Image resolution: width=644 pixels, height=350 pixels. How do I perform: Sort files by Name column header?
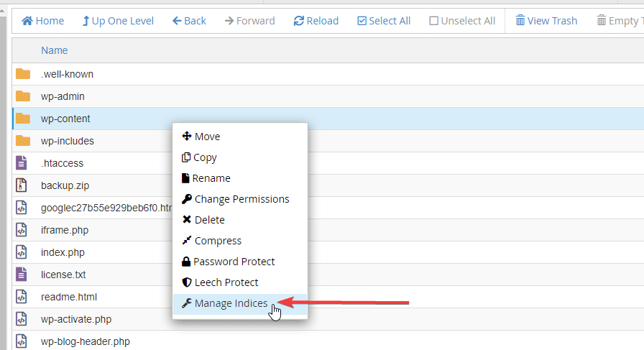[x=55, y=50]
